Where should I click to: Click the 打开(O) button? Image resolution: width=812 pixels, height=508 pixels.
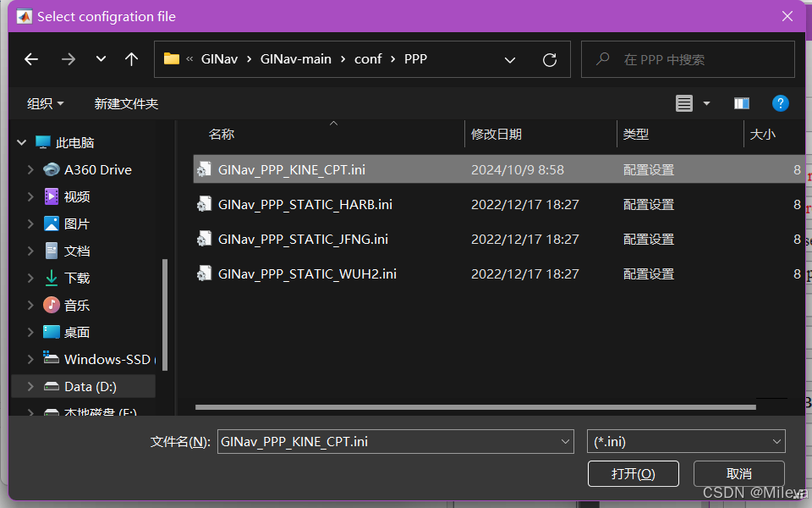coord(634,474)
